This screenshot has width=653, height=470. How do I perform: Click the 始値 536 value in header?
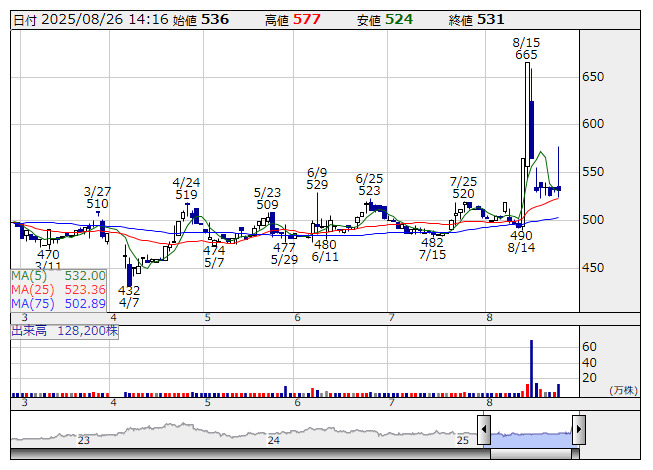[x=214, y=20]
